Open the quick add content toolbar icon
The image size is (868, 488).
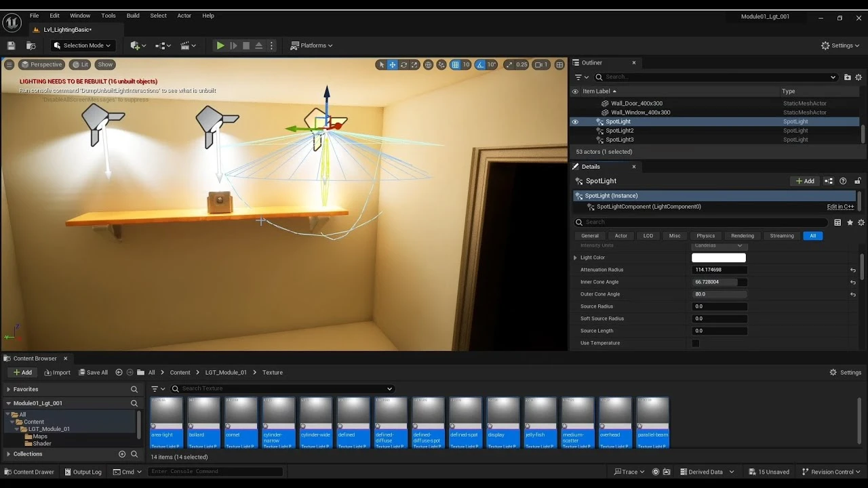point(137,45)
